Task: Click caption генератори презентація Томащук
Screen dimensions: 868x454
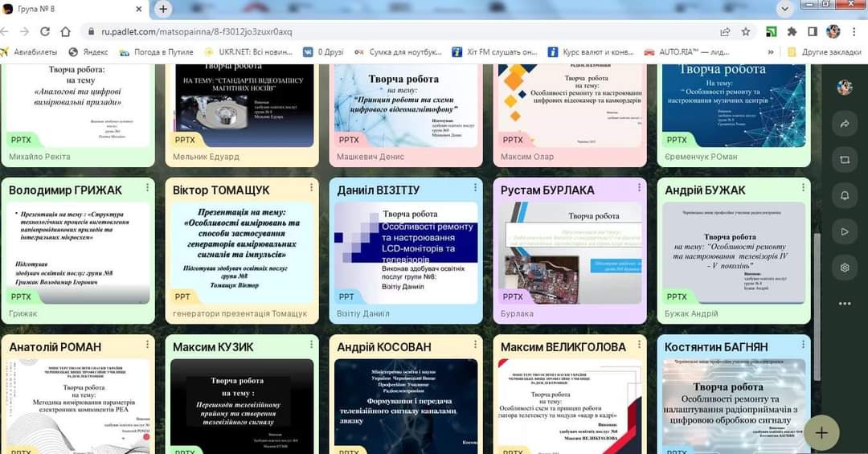Action: (x=240, y=313)
